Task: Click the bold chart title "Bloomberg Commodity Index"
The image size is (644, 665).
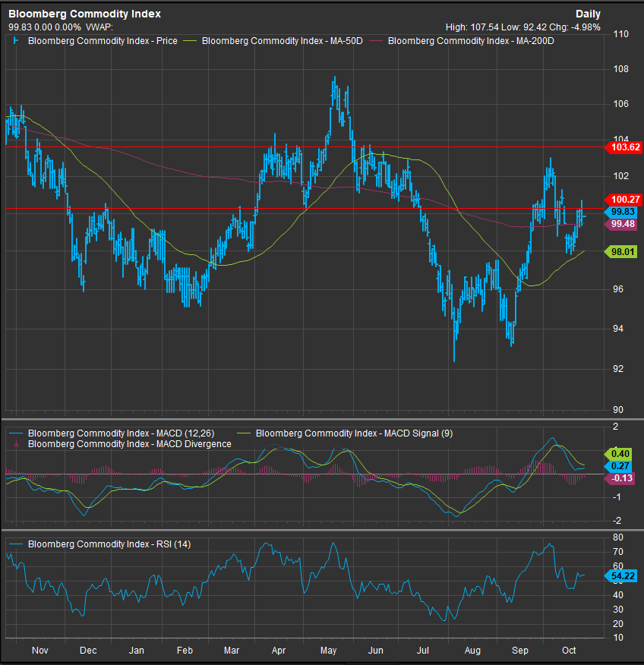Action: click(x=85, y=14)
